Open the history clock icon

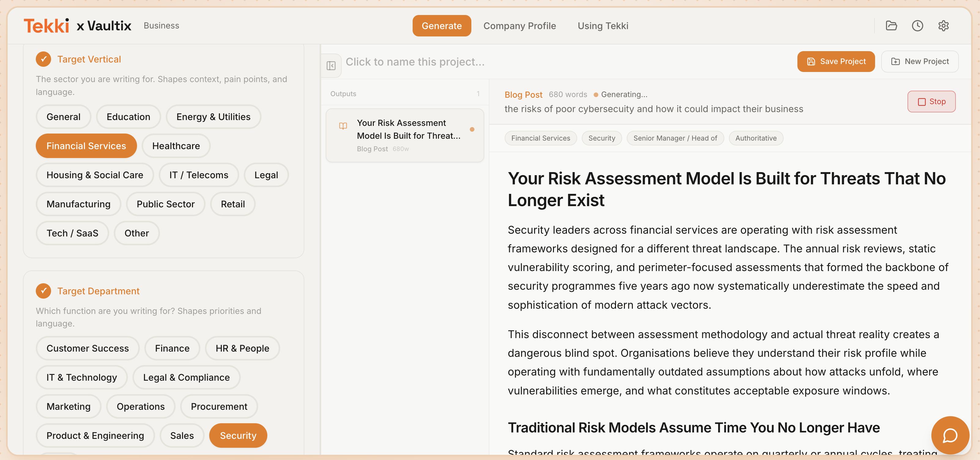click(917, 25)
